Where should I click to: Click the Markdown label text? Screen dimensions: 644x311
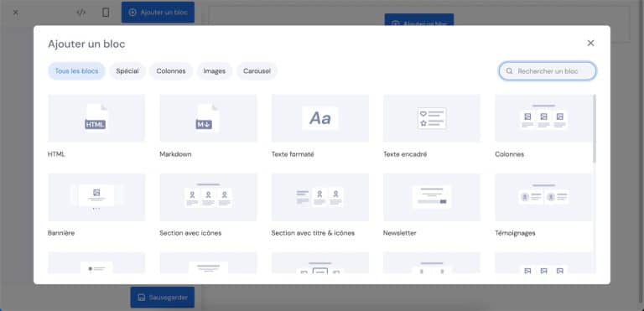click(175, 154)
